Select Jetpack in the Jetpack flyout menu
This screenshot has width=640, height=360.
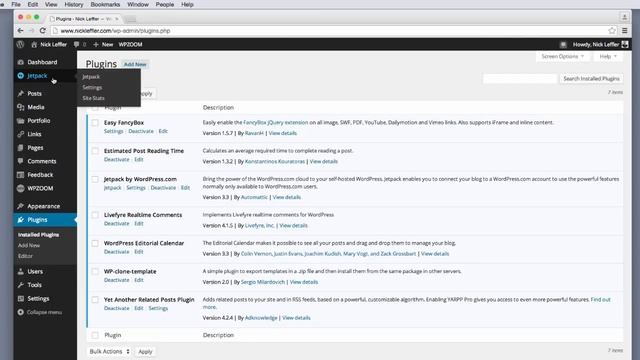(91, 77)
